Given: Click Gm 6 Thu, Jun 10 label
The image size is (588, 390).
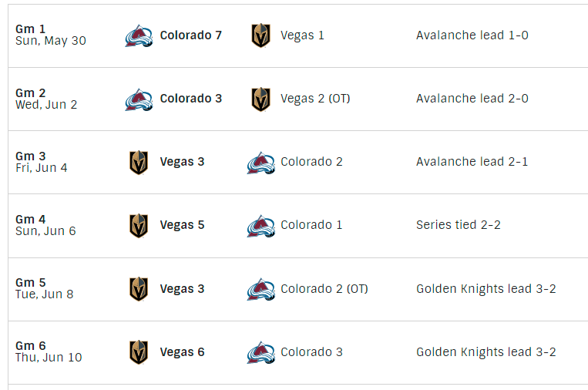Looking at the screenshot, I should tap(49, 352).
